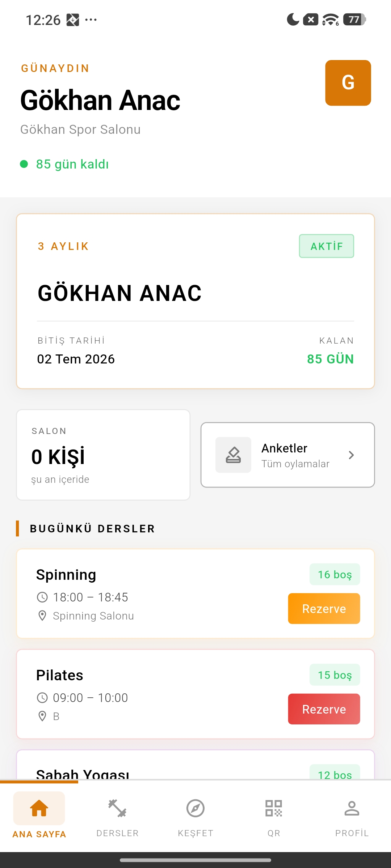The image size is (391, 868).
Task: Switch to the KEŞFET tab label
Action: pyautogui.click(x=195, y=833)
